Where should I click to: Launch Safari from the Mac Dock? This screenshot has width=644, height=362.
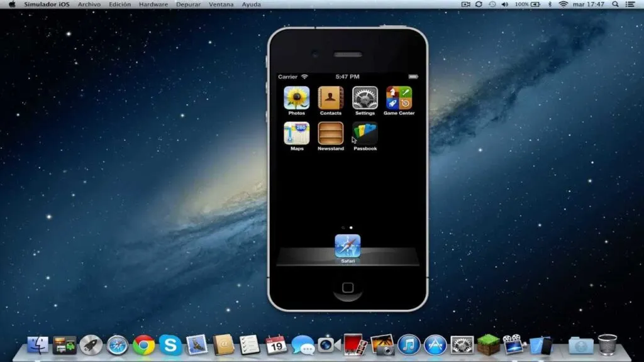click(x=118, y=345)
